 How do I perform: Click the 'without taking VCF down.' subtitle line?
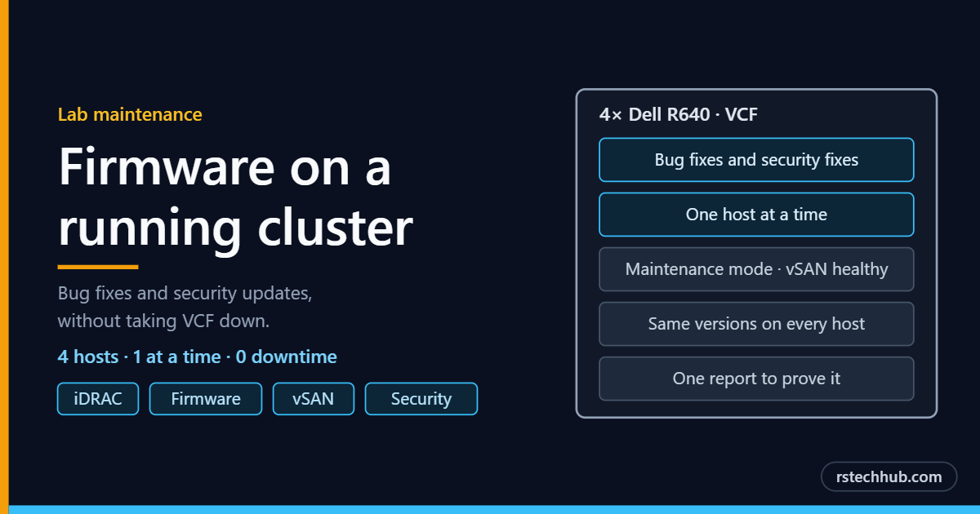pyautogui.click(x=163, y=321)
